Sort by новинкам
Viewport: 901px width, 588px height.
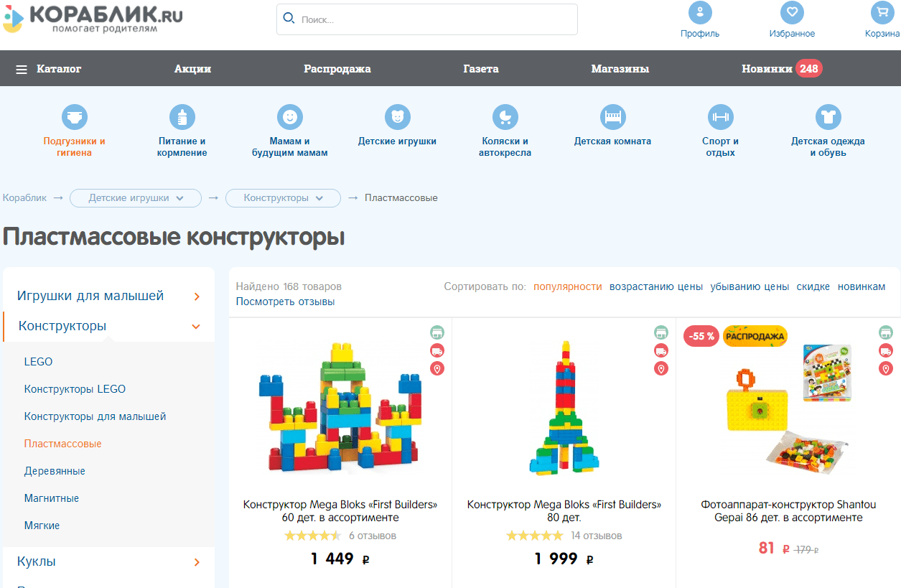[862, 286]
